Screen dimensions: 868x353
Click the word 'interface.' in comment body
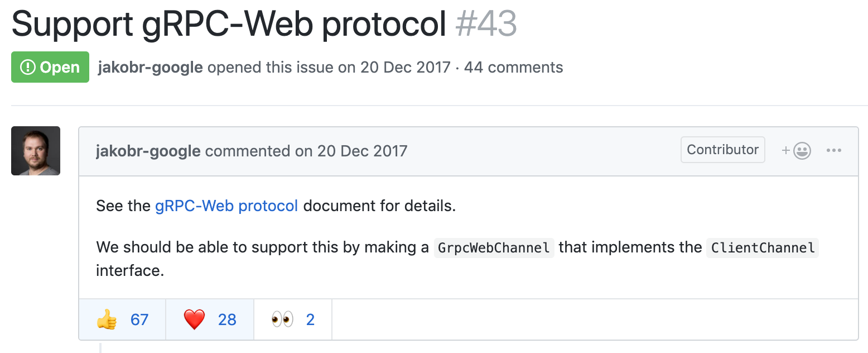[x=130, y=270]
